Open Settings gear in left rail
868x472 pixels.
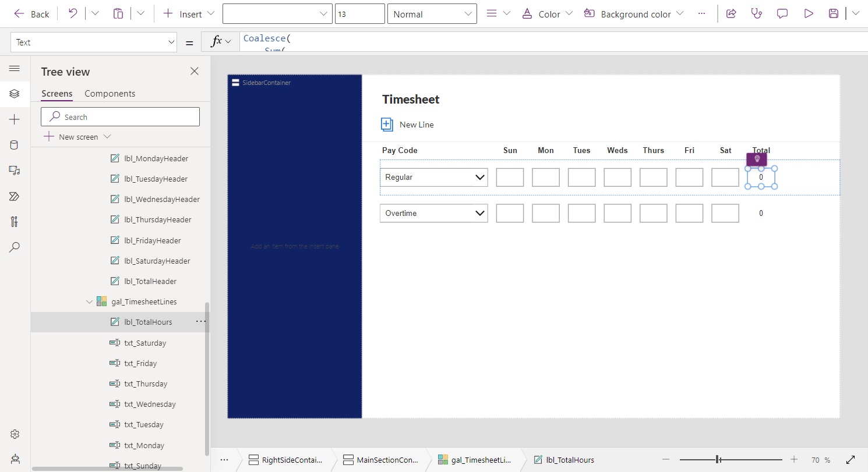[x=15, y=434]
